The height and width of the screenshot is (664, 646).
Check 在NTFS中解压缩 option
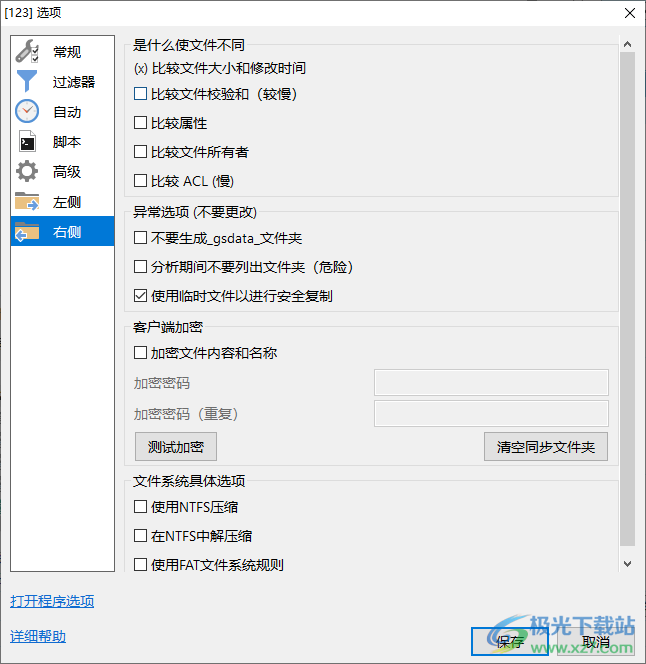pos(140,536)
